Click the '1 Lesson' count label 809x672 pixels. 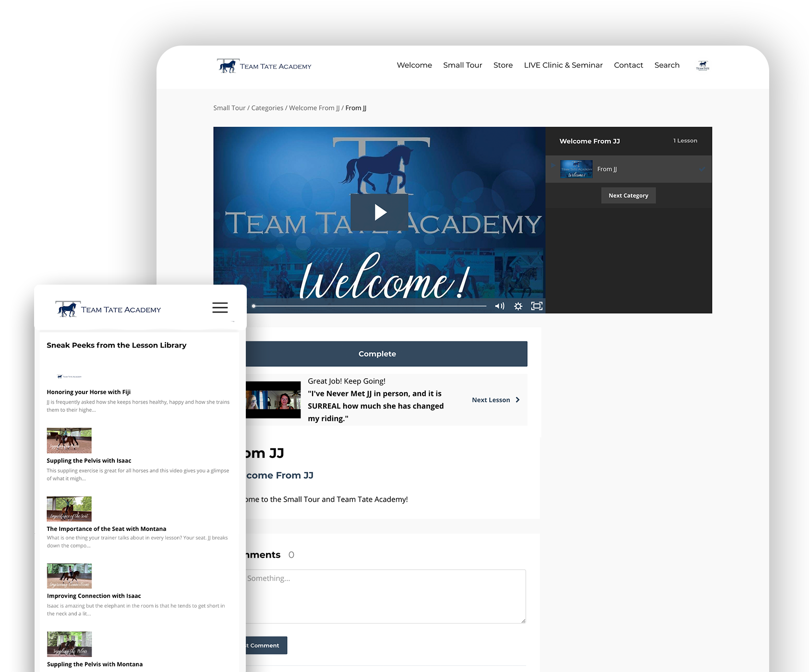[x=685, y=141]
